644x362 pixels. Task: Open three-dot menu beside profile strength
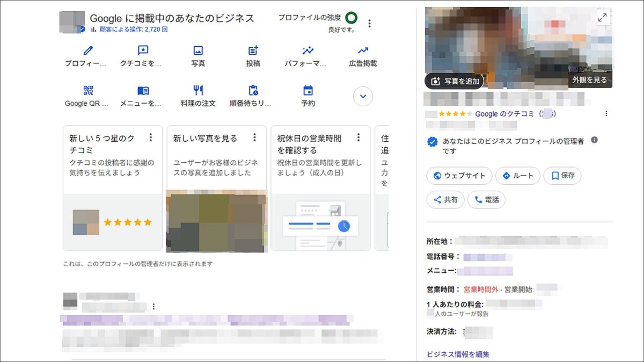369,24
